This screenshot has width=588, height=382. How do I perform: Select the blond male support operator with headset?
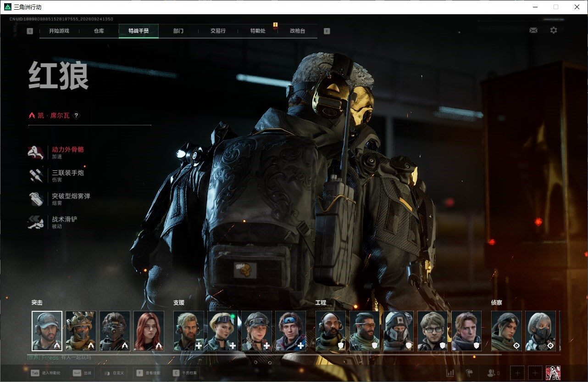click(189, 331)
